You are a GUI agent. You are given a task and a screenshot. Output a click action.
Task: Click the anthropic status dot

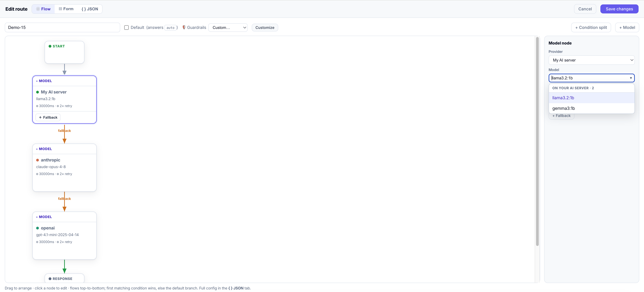pos(38,160)
